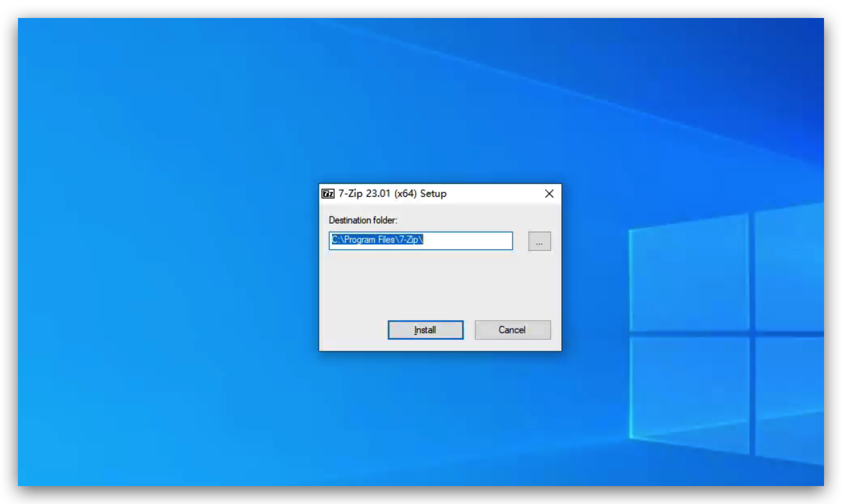Close the 7-Zip Setup dialog
Viewport: 842px width, 504px height.
click(x=549, y=194)
